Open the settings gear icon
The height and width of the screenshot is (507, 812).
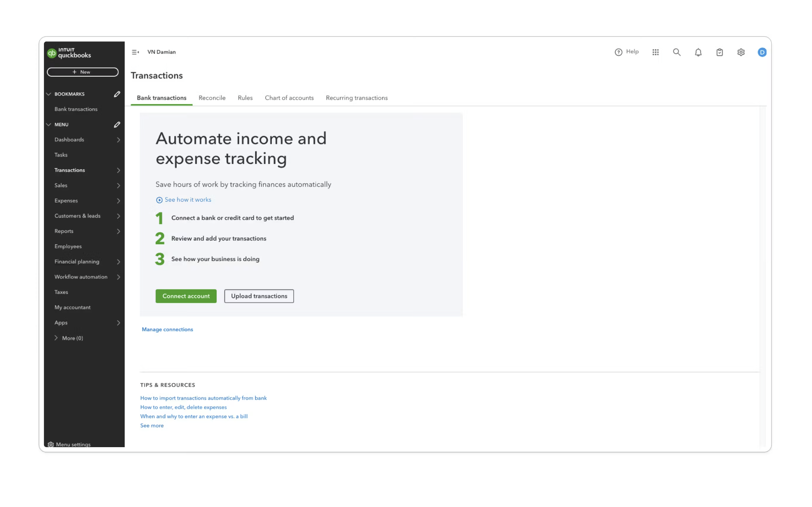click(741, 52)
